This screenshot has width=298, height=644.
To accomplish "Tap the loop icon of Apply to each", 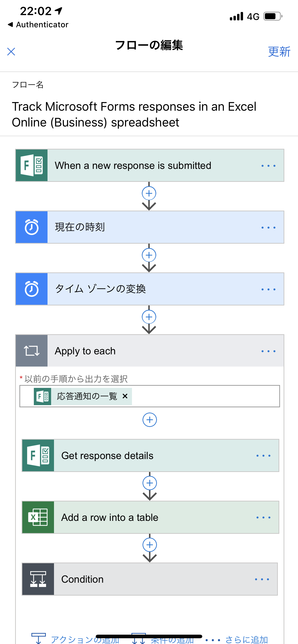I will [32, 351].
